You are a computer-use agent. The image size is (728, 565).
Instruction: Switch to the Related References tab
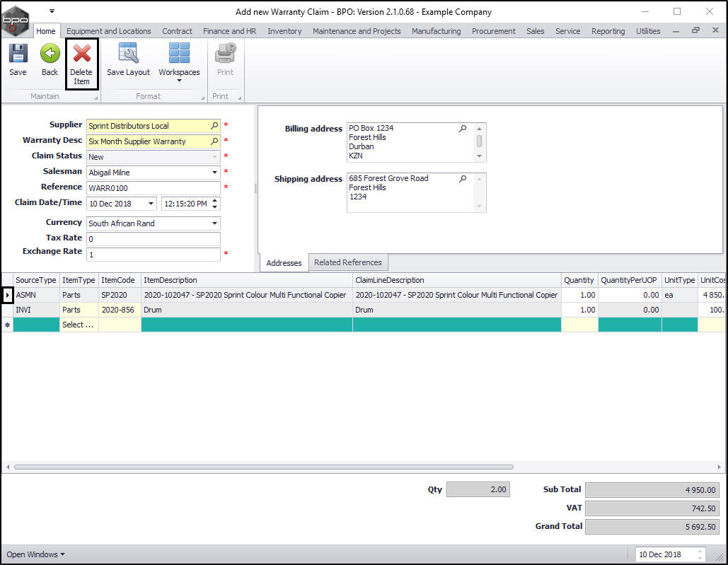click(348, 262)
